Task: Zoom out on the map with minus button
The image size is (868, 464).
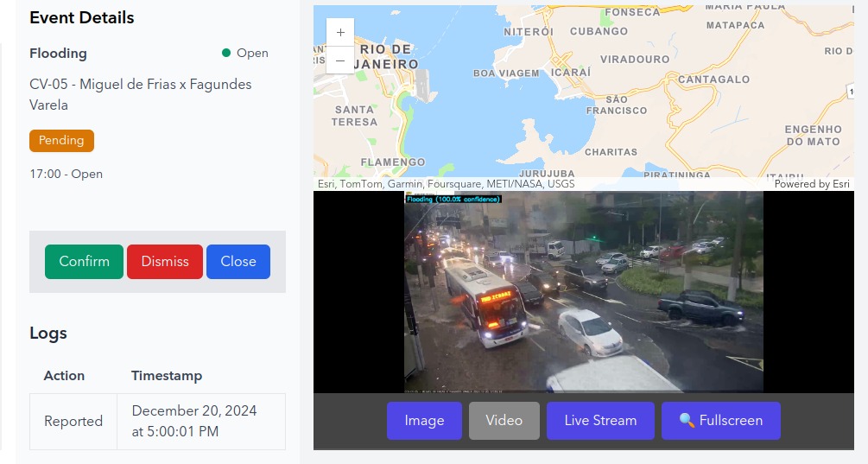Action: coord(340,60)
